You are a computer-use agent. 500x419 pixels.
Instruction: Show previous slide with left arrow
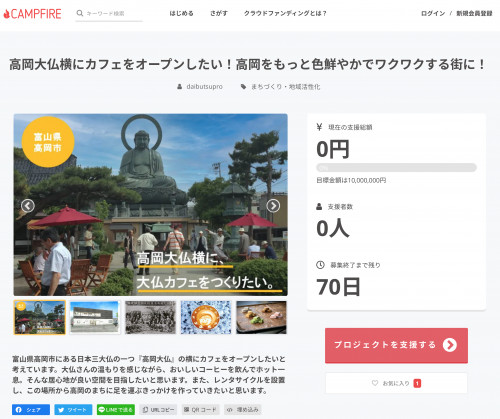[x=28, y=206]
